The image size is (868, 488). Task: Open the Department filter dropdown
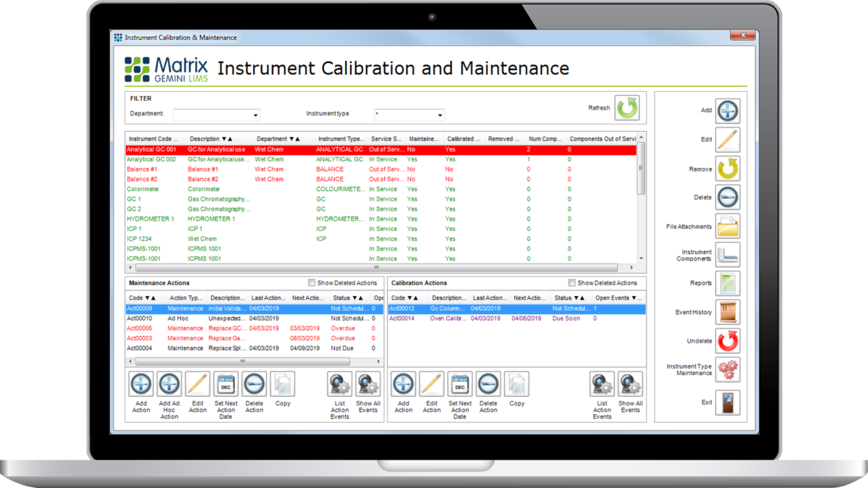click(x=255, y=115)
